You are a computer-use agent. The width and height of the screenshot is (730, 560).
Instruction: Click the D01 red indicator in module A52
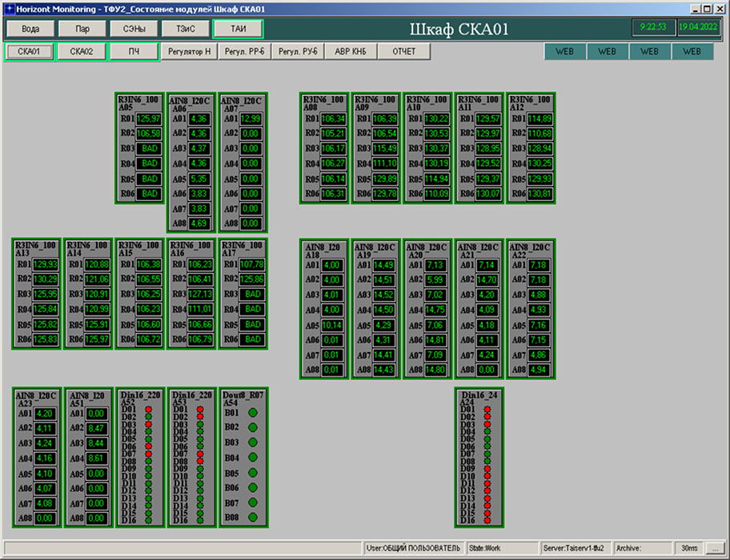pyautogui.click(x=148, y=410)
